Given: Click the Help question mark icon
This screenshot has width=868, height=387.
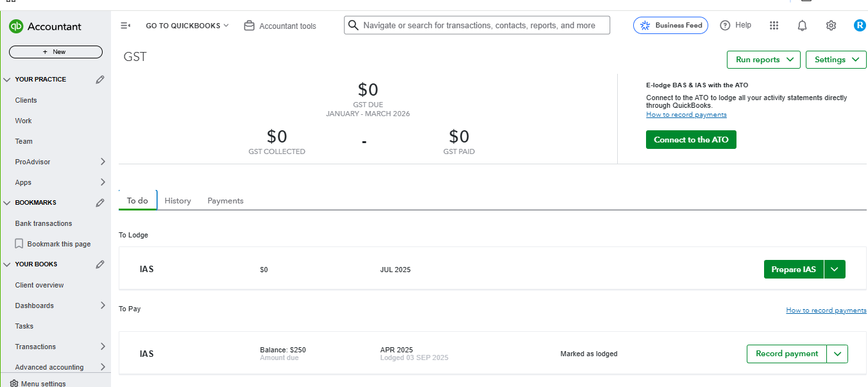Looking at the screenshot, I should [726, 26].
